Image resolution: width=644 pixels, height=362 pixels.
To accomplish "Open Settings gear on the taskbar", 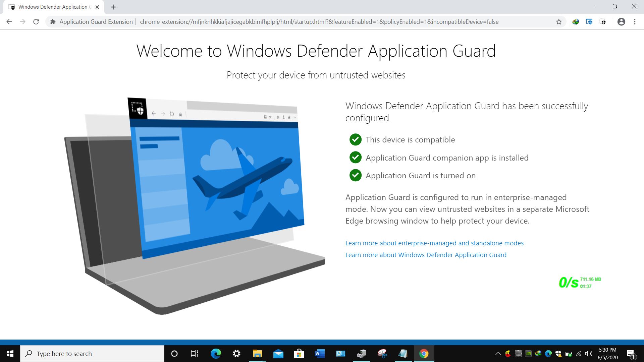I will coord(236,354).
